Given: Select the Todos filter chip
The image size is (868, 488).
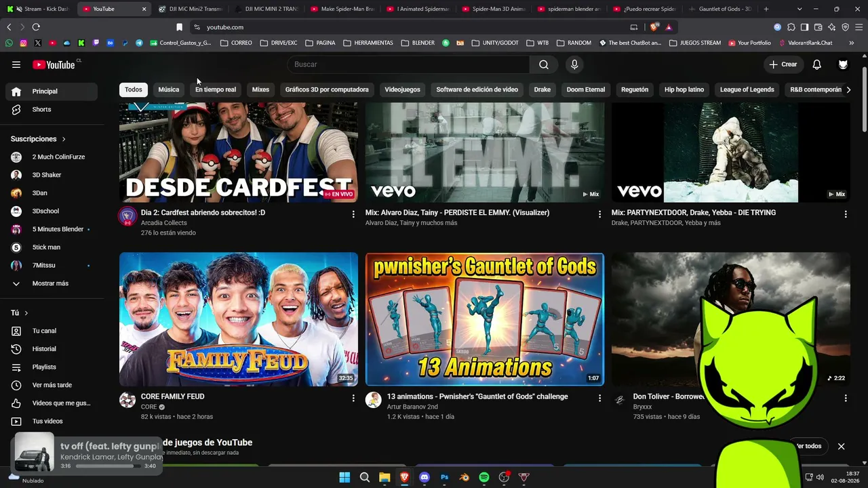Looking at the screenshot, I should [134, 89].
